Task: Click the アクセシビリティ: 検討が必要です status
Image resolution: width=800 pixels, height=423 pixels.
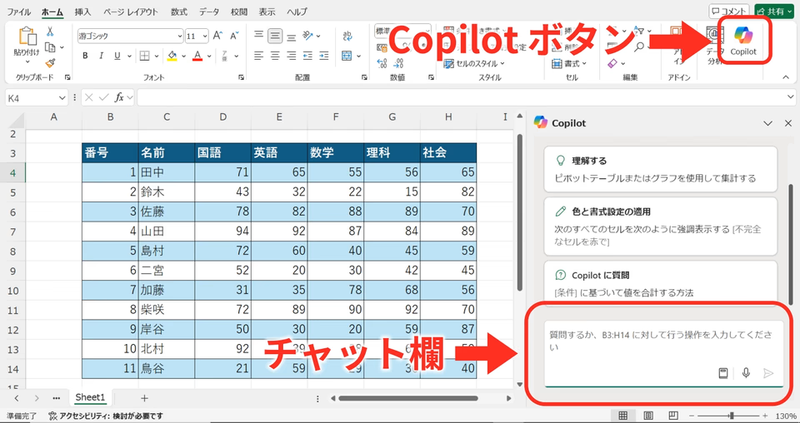Action: click(x=106, y=416)
